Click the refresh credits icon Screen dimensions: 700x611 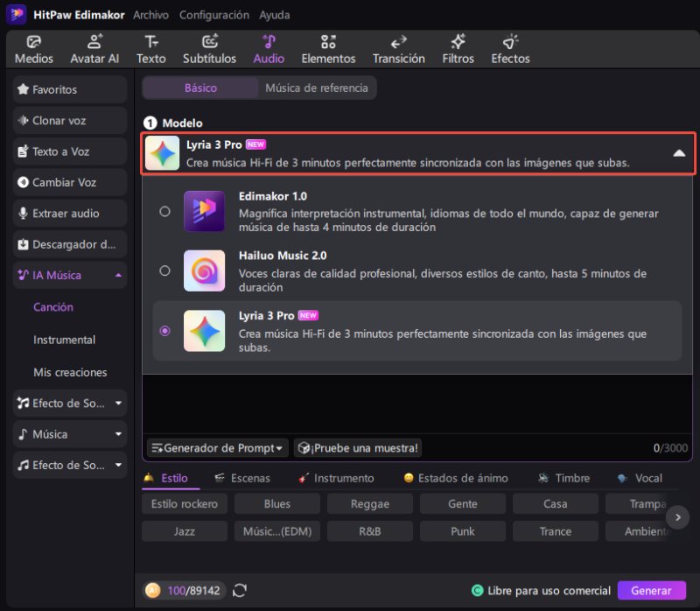[240, 591]
